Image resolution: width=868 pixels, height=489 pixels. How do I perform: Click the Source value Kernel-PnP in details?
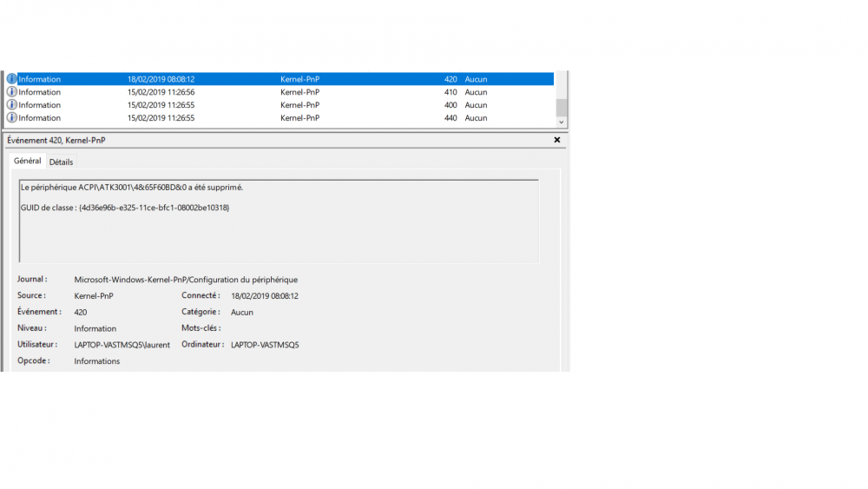(94, 295)
